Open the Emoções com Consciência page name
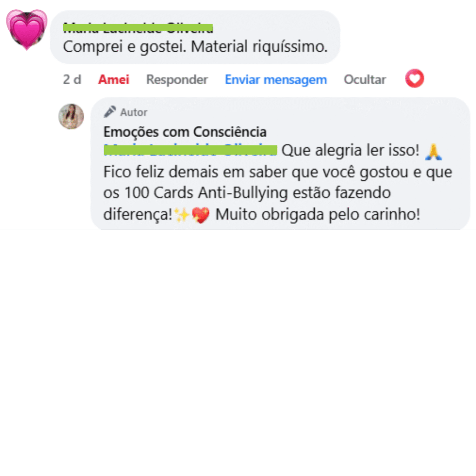This screenshot has height=476, width=476. [x=185, y=132]
